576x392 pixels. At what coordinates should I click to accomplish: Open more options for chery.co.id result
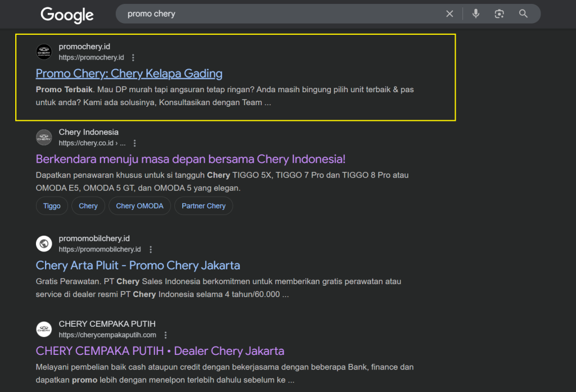tap(134, 143)
